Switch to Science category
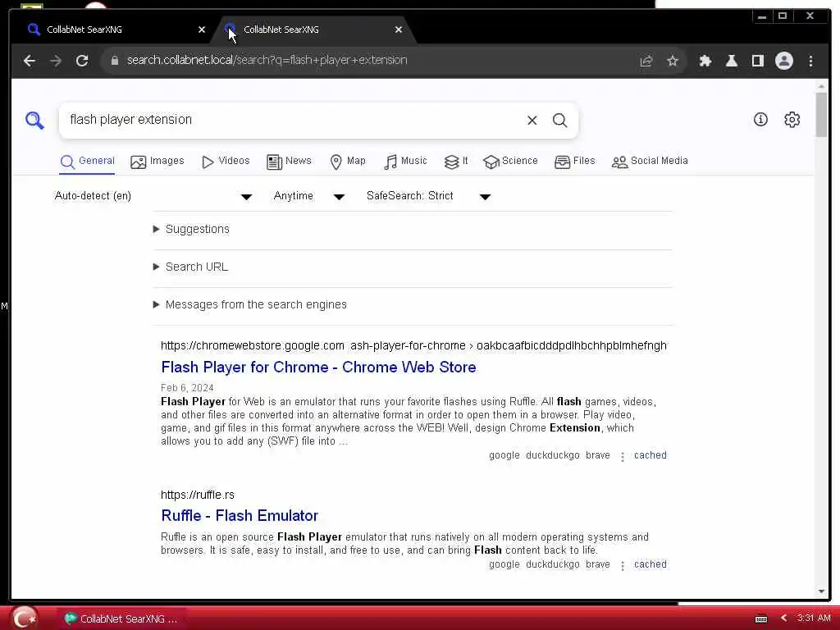840x630 pixels. [x=510, y=162]
